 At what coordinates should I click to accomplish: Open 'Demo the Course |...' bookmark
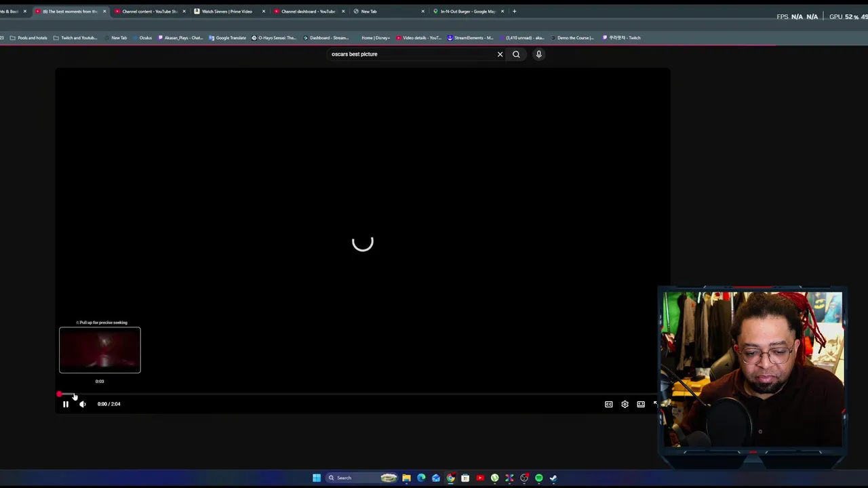(572, 38)
